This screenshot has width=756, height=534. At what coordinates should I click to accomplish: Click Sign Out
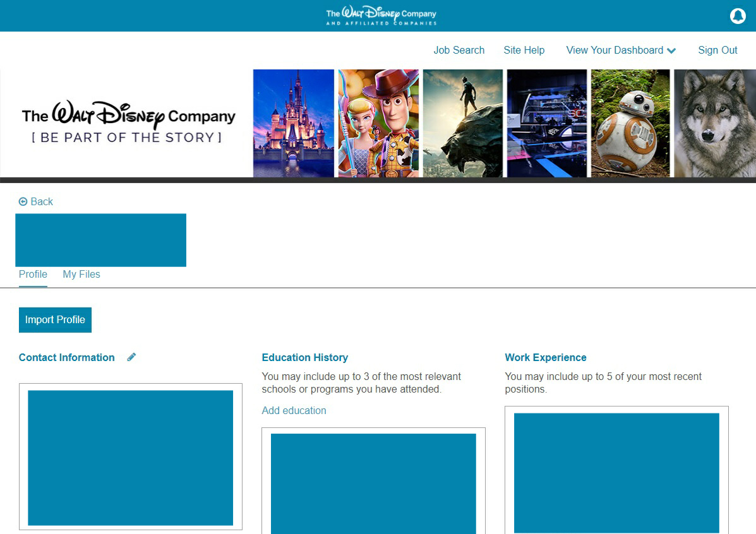tap(717, 50)
